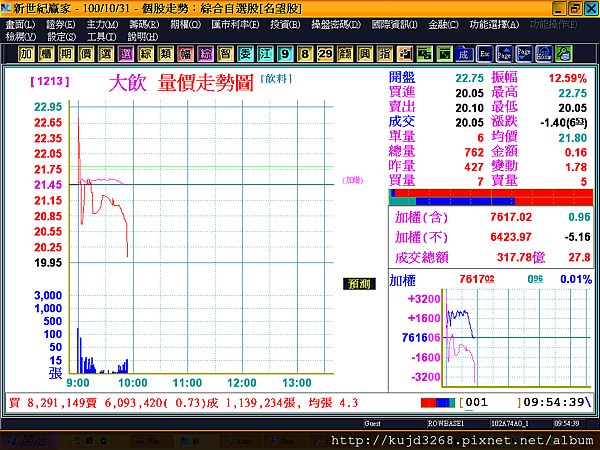Open the 工具(T) menu

101,37
